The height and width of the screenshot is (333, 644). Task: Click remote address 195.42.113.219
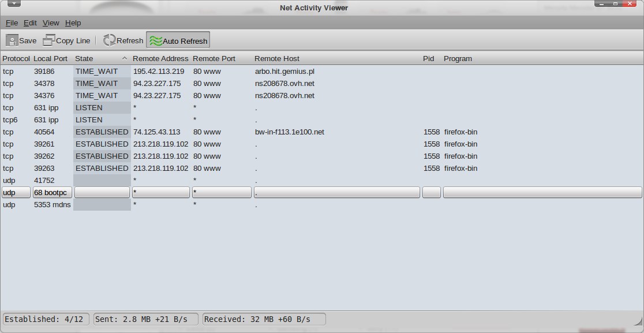coord(159,72)
